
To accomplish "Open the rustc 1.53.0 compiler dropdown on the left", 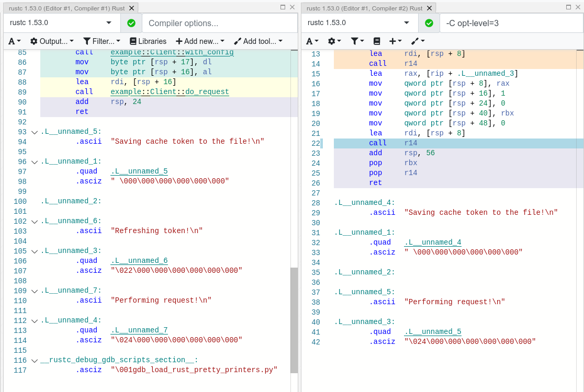I will tap(60, 23).
